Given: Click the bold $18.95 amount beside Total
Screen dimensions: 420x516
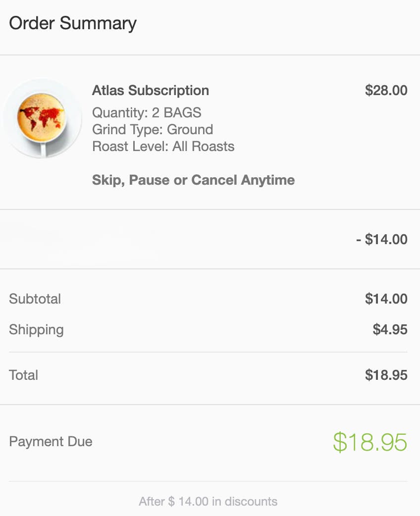Looking at the screenshot, I should 386,375.
